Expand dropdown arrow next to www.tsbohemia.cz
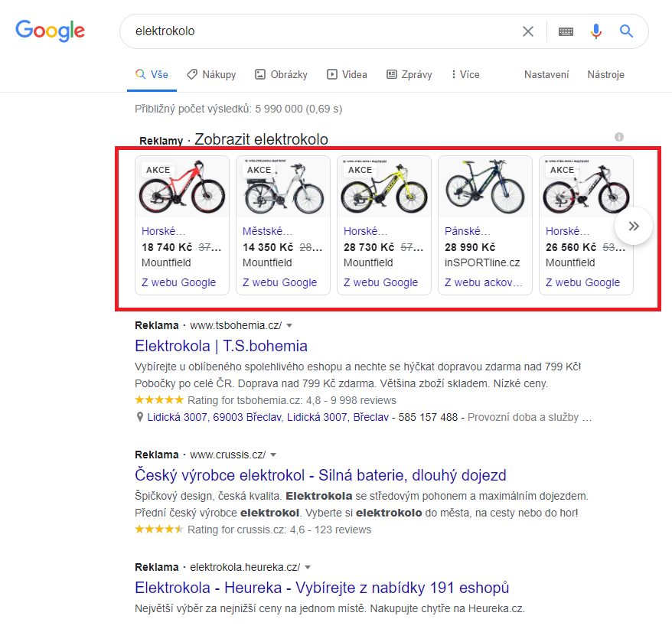The image size is (672, 629). 289,326
